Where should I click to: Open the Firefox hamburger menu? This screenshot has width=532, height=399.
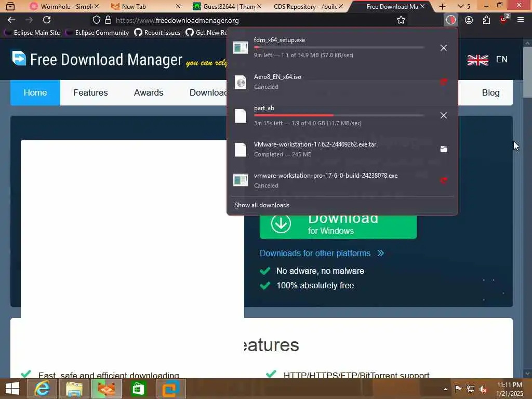pos(521,20)
